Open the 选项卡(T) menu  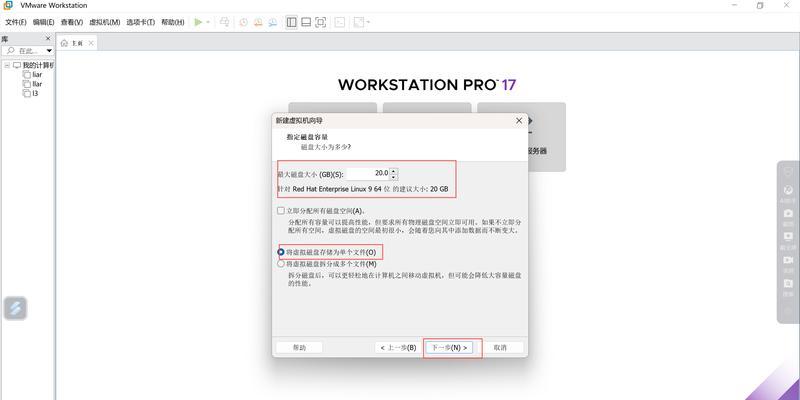coord(141,22)
